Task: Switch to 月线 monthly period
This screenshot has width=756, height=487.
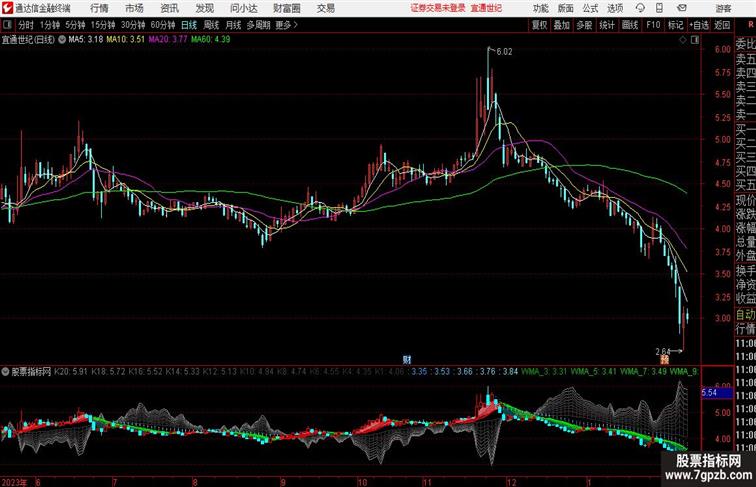Action: click(x=233, y=25)
